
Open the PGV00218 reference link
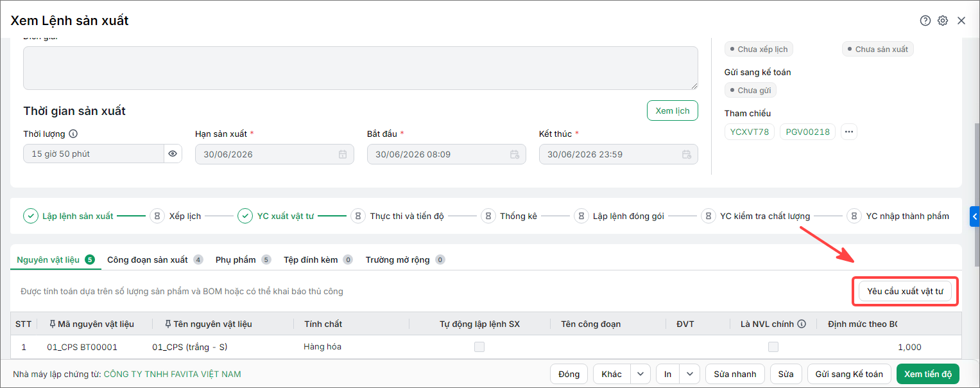tap(807, 132)
